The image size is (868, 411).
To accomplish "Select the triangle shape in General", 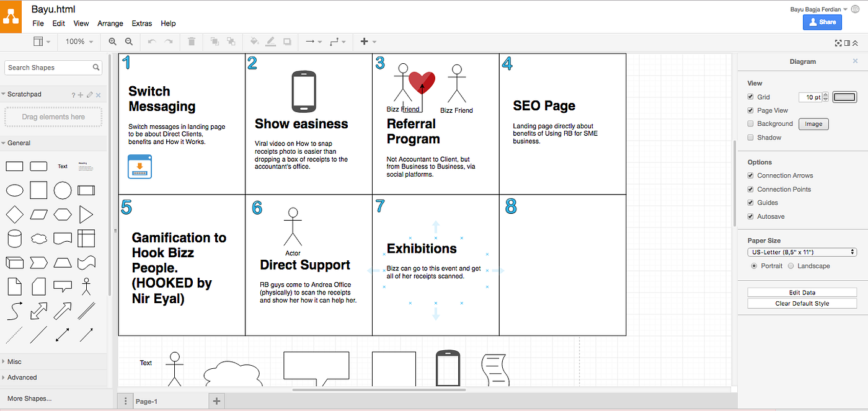I will click(86, 214).
